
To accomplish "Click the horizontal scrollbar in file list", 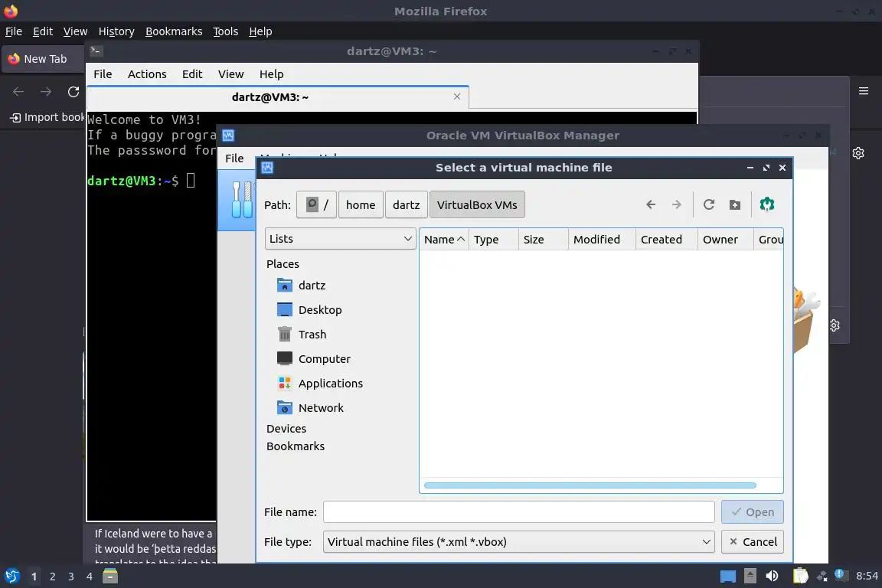I will 590,485.
